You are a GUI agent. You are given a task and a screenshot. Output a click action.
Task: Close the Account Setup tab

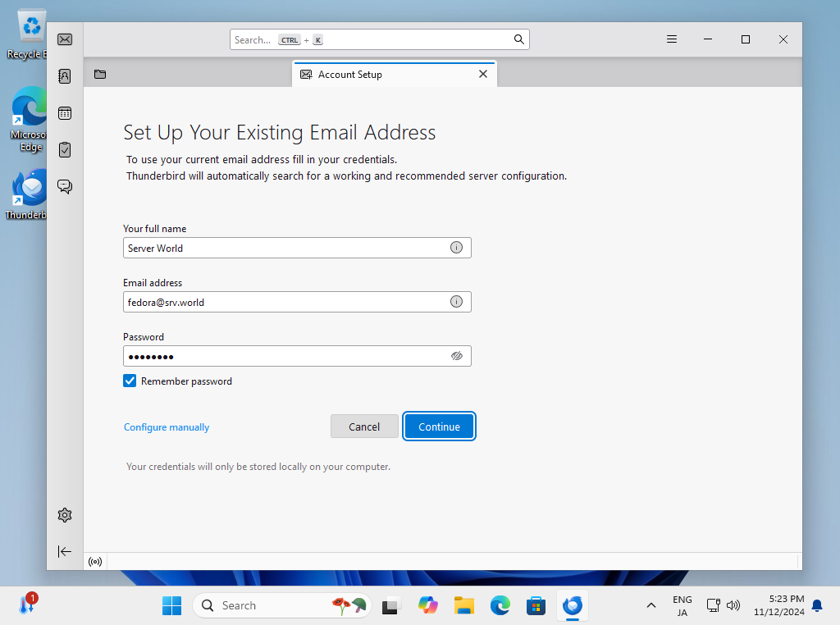[x=482, y=74]
